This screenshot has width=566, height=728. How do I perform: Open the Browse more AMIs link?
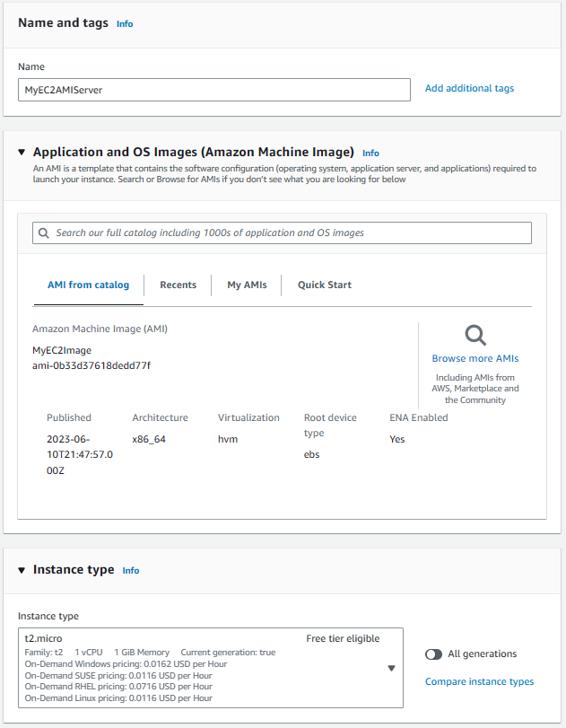click(475, 358)
